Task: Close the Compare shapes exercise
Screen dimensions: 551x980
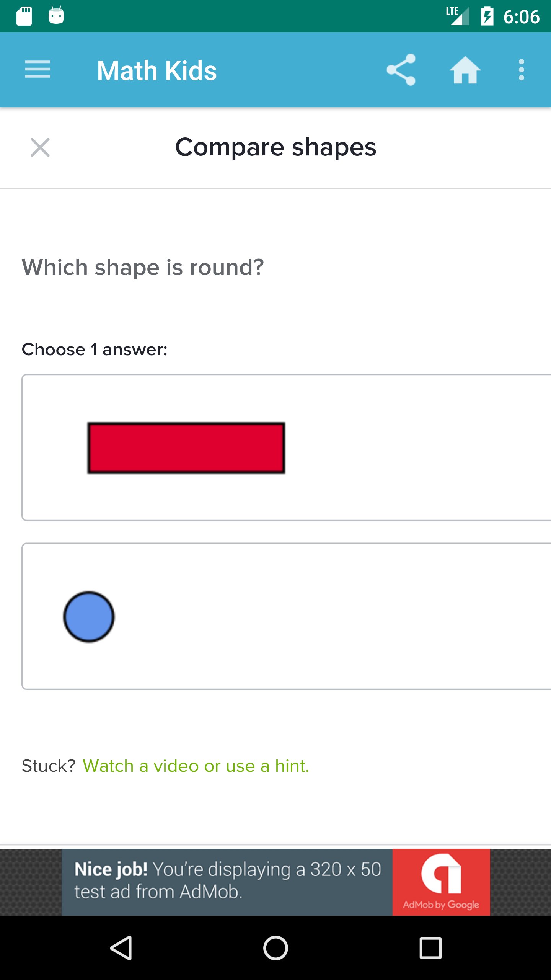Action: [x=40, y=147]
